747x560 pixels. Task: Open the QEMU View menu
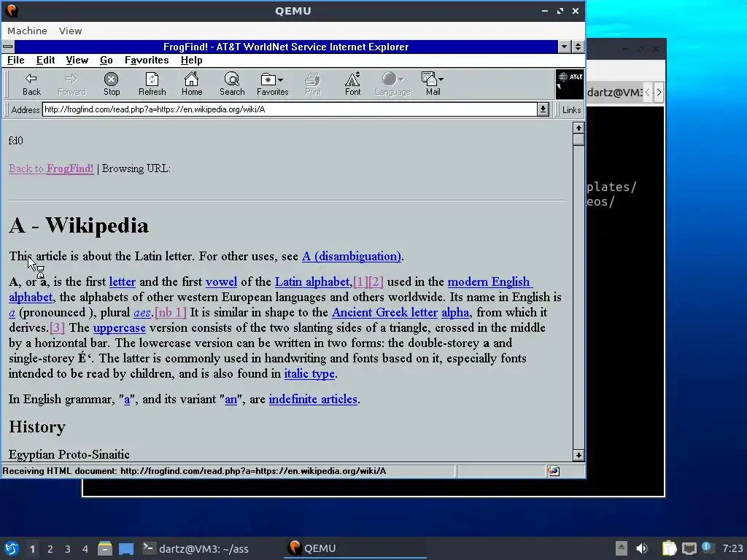71,31
